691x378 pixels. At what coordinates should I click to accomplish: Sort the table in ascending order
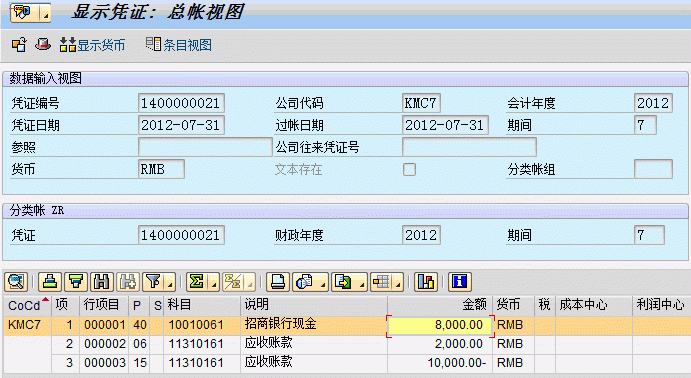coord(50,282)
